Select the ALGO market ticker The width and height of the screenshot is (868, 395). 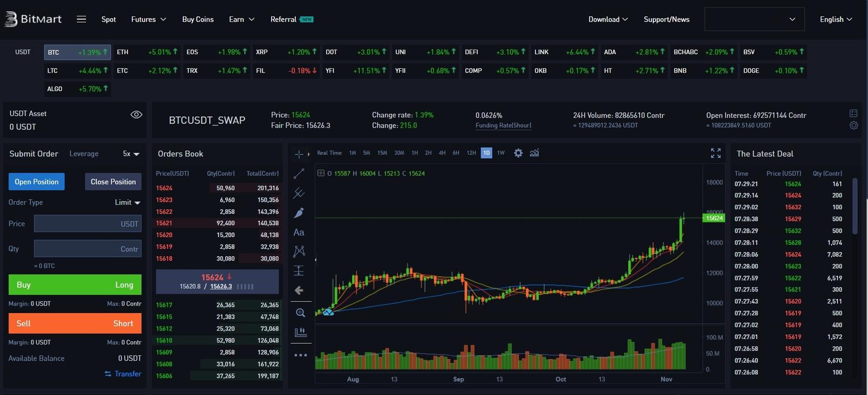click(78, 89)
